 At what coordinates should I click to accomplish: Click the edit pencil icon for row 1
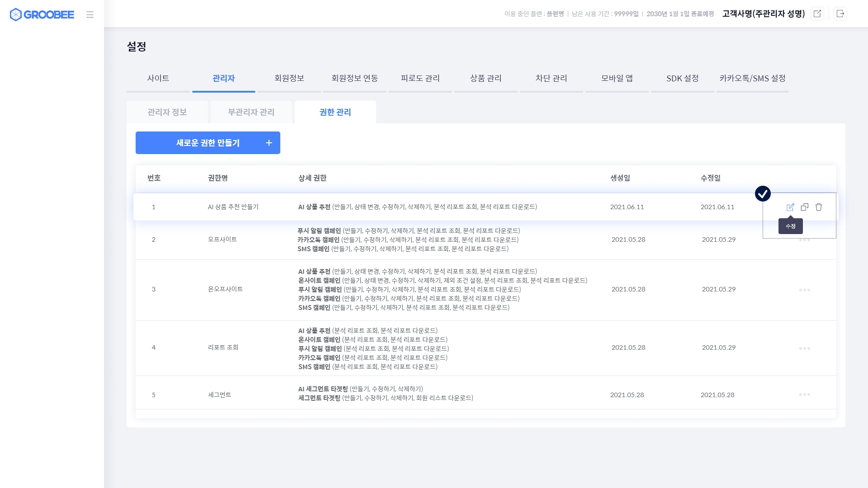point(790,207)
